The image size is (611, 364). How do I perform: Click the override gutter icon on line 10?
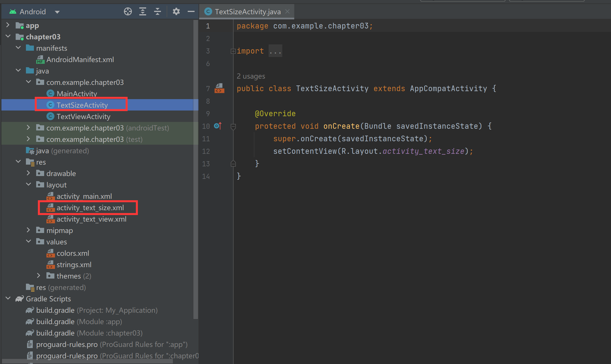[x=218, y=126]
